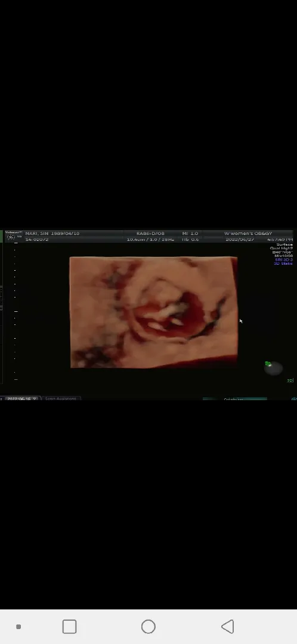Click the depth scale ruler on left
The image size is (297, 644).
tap(16, 311)
